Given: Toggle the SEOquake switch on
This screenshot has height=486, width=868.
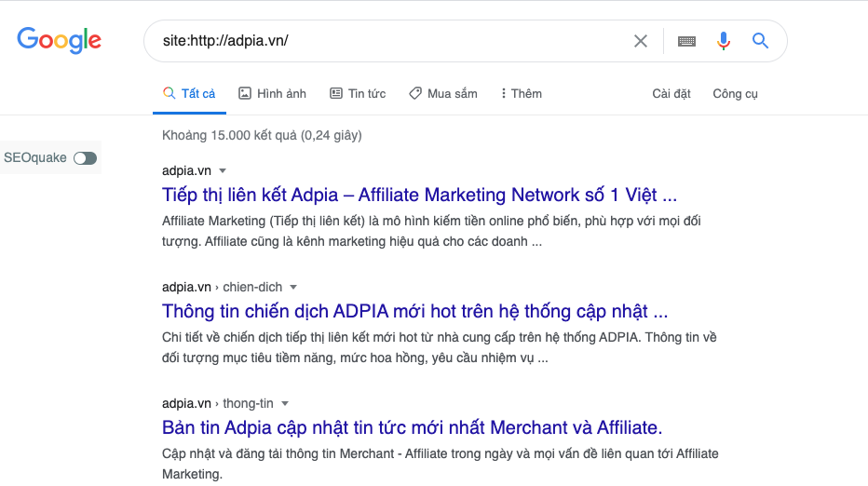Looking at the screenshot, I should 86,158.
